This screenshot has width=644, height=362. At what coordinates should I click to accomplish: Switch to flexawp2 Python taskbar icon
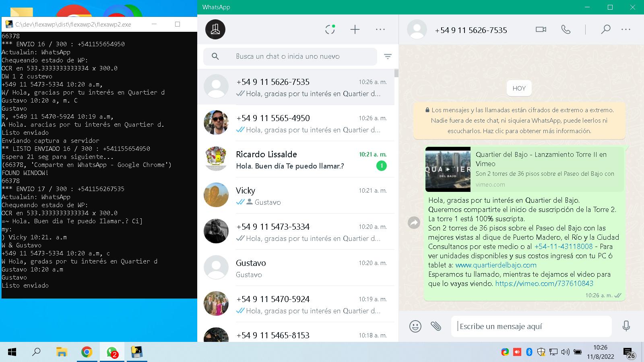click(x=137, y=352)
